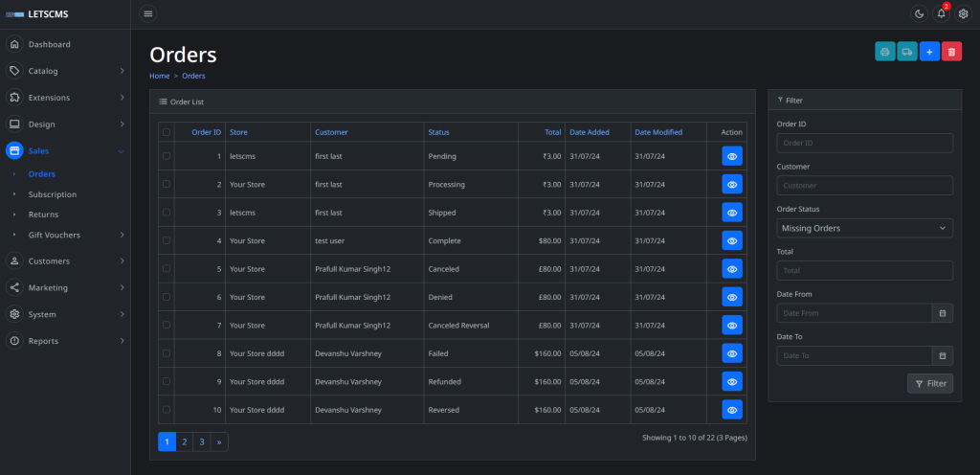Expand the Catalog sidebar menu
980x475 pixels.
click(65, 71)
